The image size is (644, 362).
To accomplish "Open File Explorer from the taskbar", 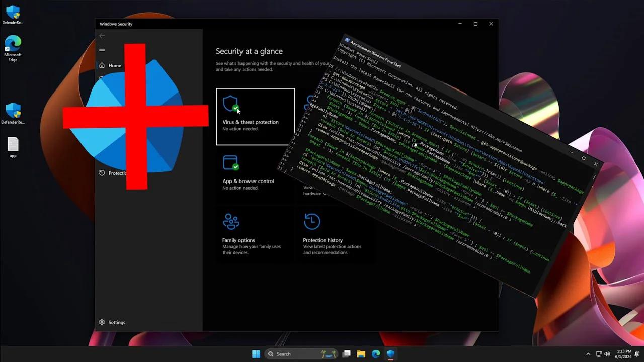I will coord(361,354).
